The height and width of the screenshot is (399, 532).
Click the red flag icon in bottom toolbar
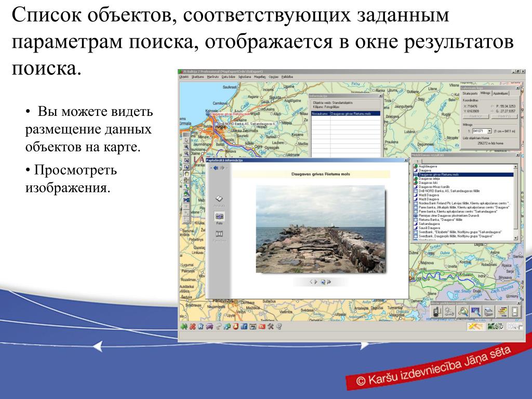pos(262,326)
